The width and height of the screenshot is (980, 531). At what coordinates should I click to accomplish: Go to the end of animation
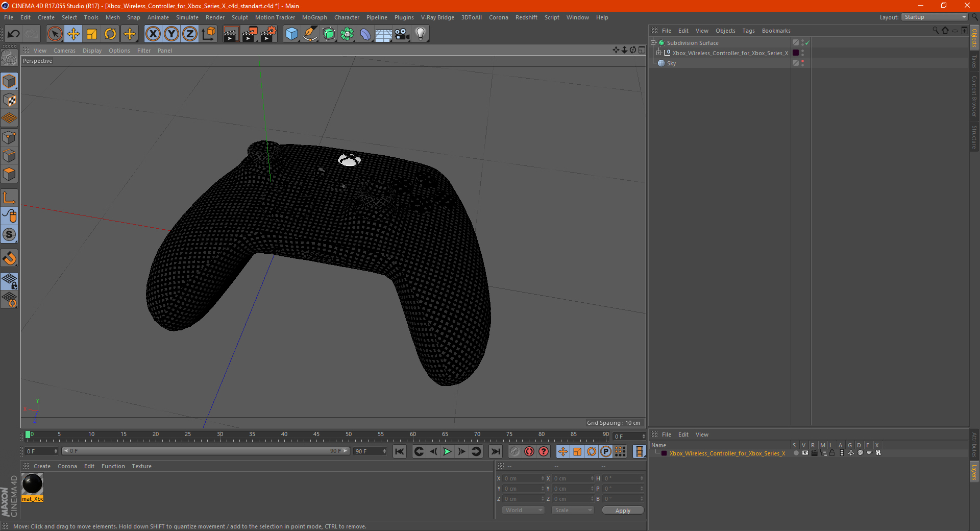496,451
